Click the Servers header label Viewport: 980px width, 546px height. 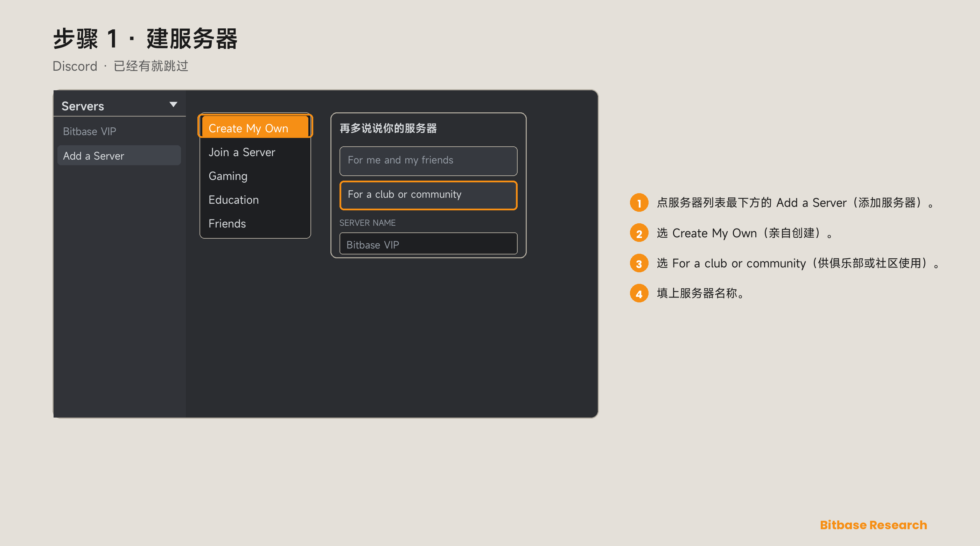coord(83,106)
